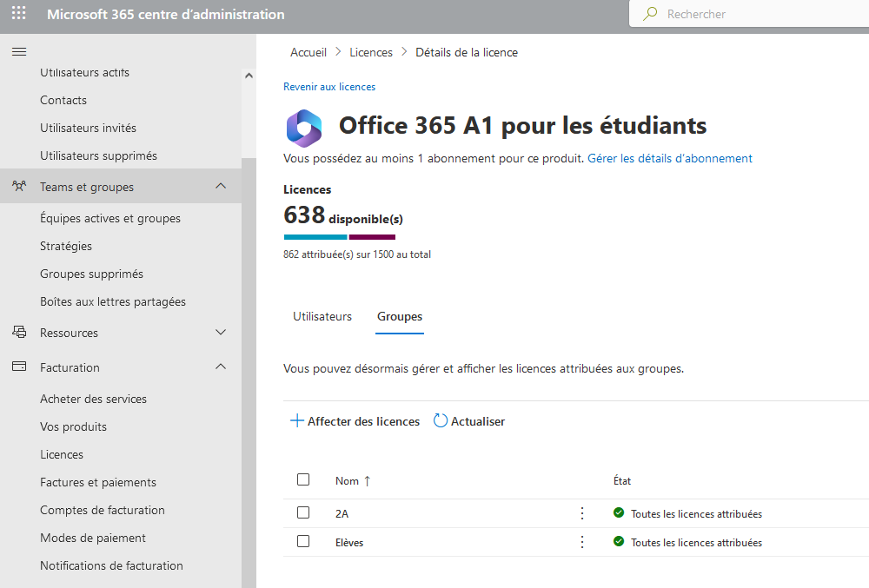Image resolution: width=869 pixels, height=588 pixels.
Task: Collapse the Teams et groupes section chevron
Action: (221, 186)
